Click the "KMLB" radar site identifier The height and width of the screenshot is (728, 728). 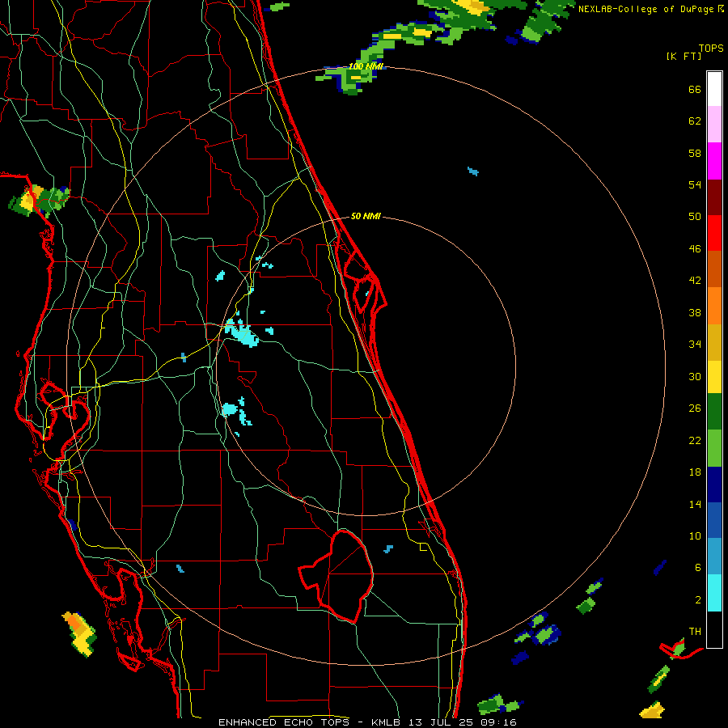pyautogui.click(x=387, y=722)
